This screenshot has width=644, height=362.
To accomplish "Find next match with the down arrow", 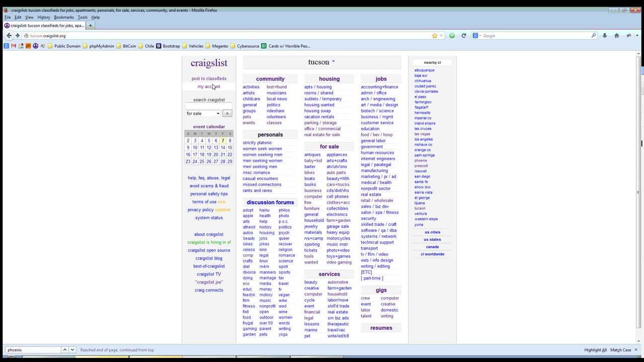I will pos(72,350).
